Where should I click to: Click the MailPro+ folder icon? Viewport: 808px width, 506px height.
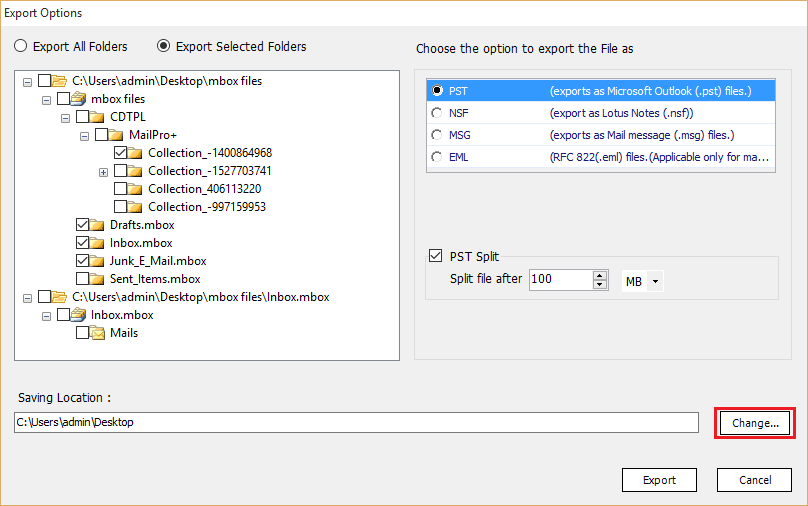(116, 135)
